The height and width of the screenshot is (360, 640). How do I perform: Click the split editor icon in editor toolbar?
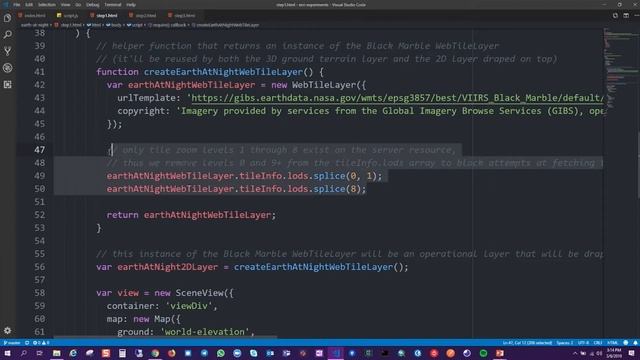coord(626,16)
